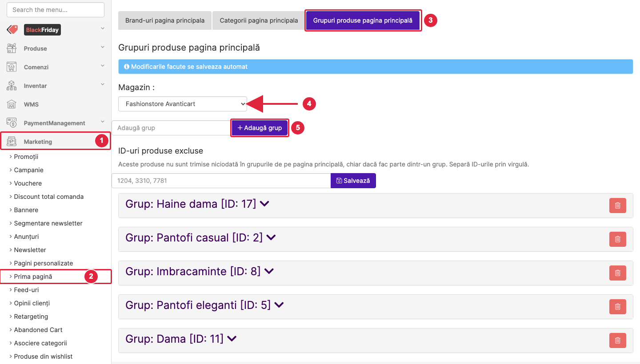Open the Bannere menu entry
The width and height of the screenshot is (640, 364).
click(x=26, y=210)
